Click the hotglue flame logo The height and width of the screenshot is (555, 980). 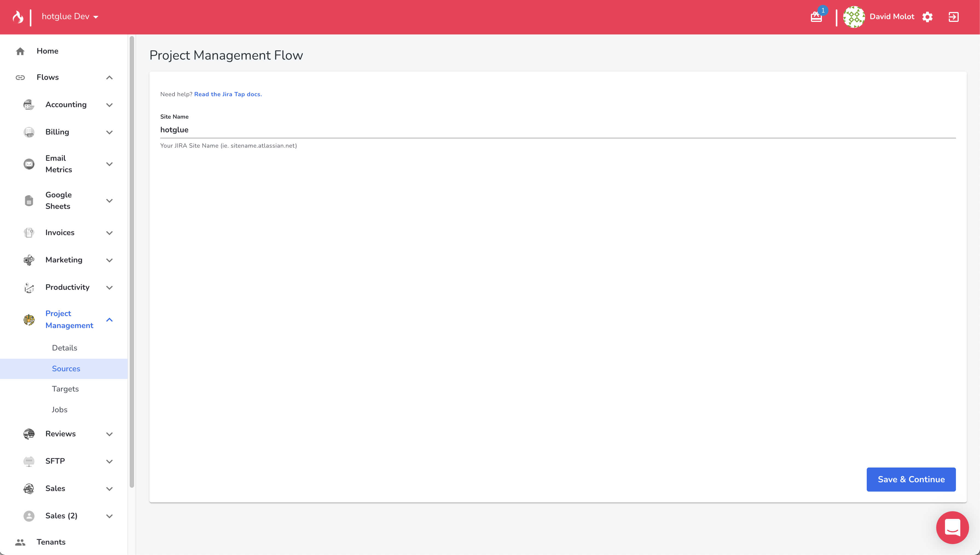(18, 17)
